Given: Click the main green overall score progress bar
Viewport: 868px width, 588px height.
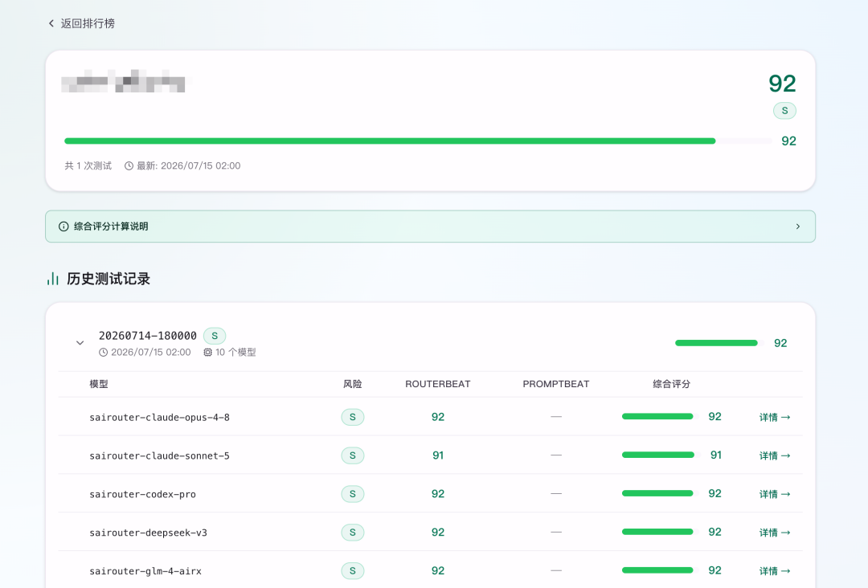Looking at the screenshot, I should 418,141.
